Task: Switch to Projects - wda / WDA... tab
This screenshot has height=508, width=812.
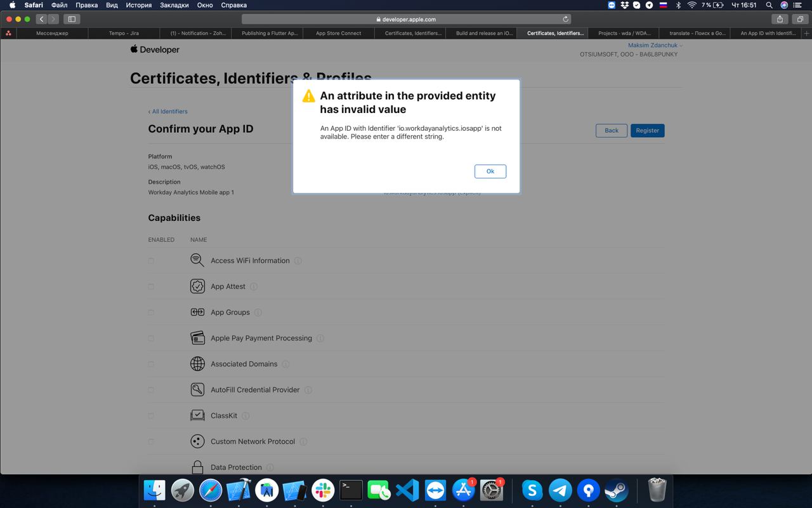Action: [x=624, y=33]
